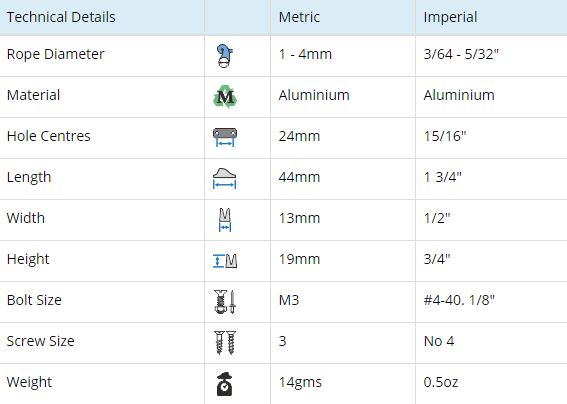Click the green recycling Material icon
The width and height of the screenshot is (567, 404).
(225, 97)
